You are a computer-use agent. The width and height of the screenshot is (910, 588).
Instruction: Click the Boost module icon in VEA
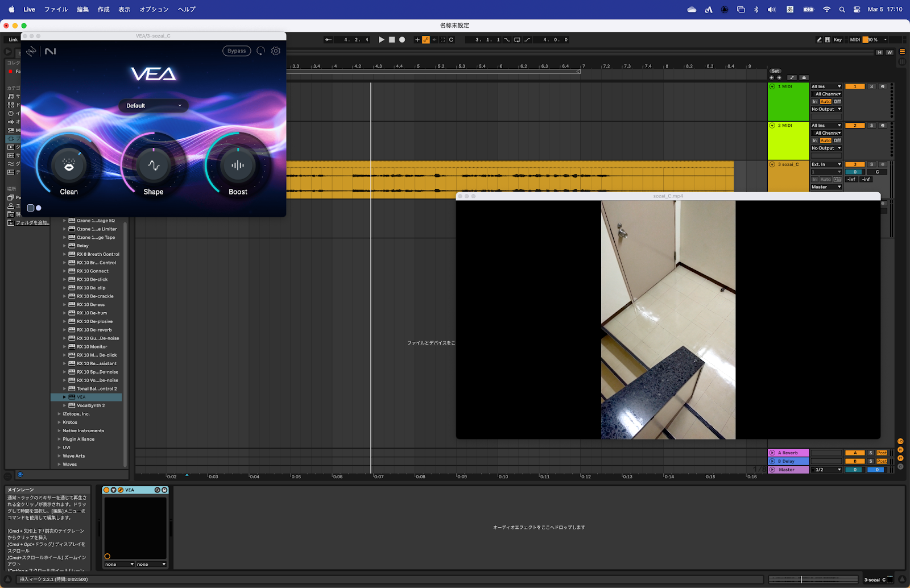click(x=238, y=165)
